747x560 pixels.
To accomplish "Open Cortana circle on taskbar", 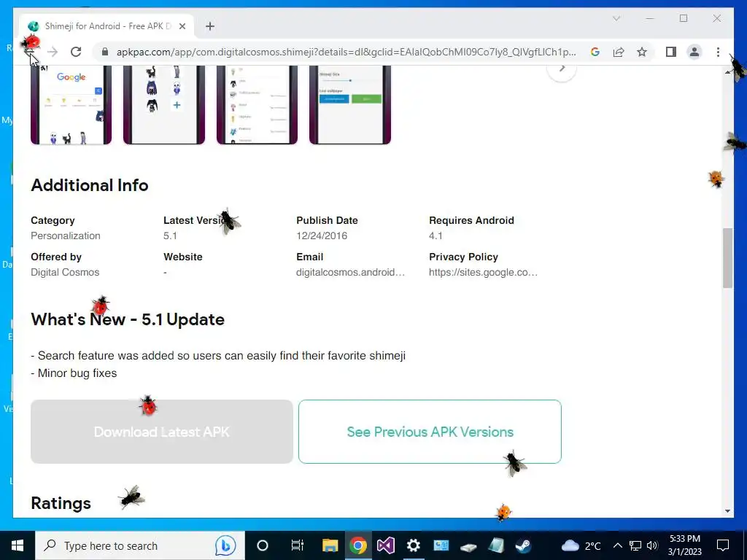I will [x=263, y=545].
